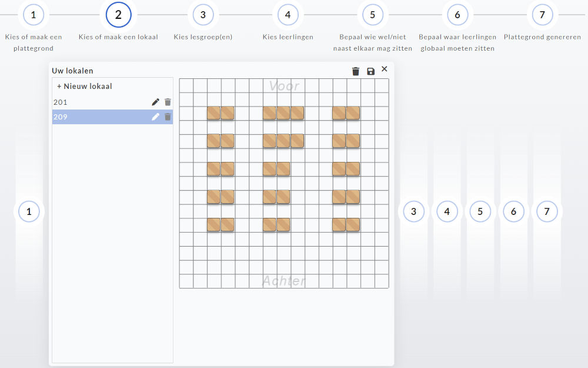This screenshot has width=588, height=368.
Task: Edit classroom 201 with pencil icon
Action: coord(155,102)
